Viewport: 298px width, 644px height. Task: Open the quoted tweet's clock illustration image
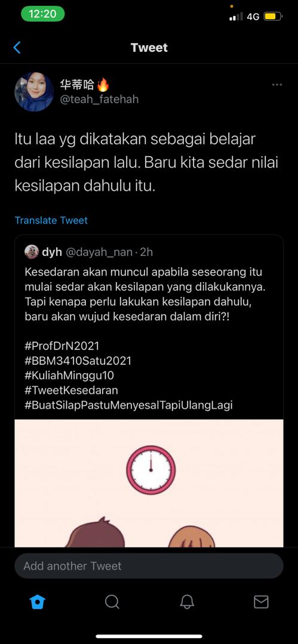149,483
